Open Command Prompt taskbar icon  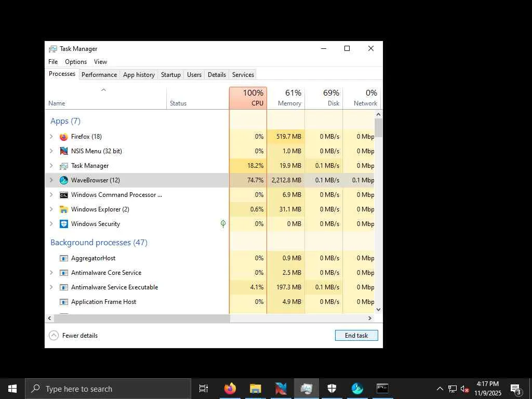[x=382, y=389]
